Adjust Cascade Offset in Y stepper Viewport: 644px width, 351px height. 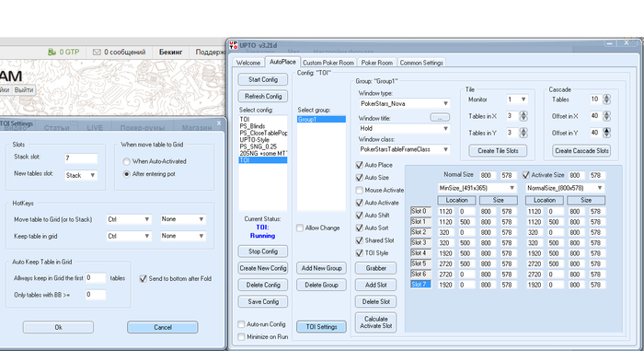(x=606, y=133)
